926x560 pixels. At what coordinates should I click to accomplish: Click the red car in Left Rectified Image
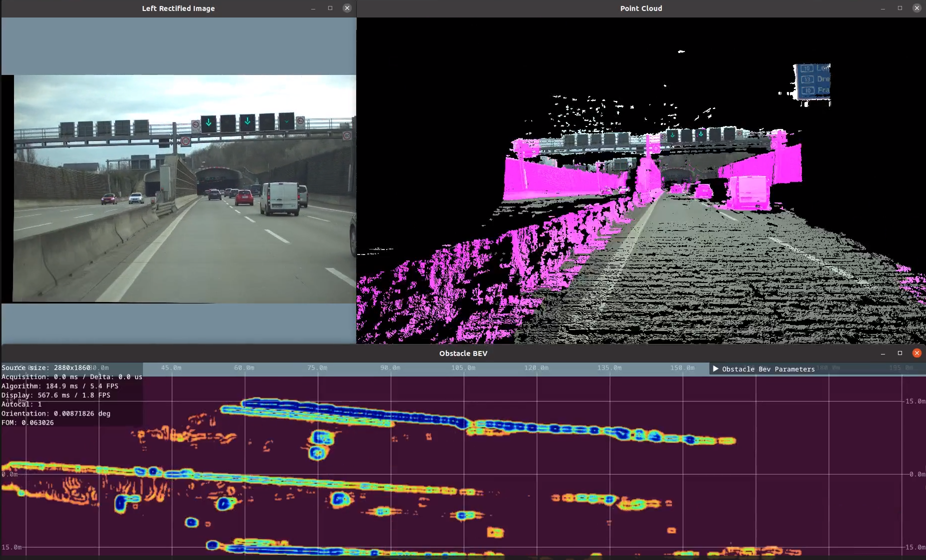click(x=244, y=197)
